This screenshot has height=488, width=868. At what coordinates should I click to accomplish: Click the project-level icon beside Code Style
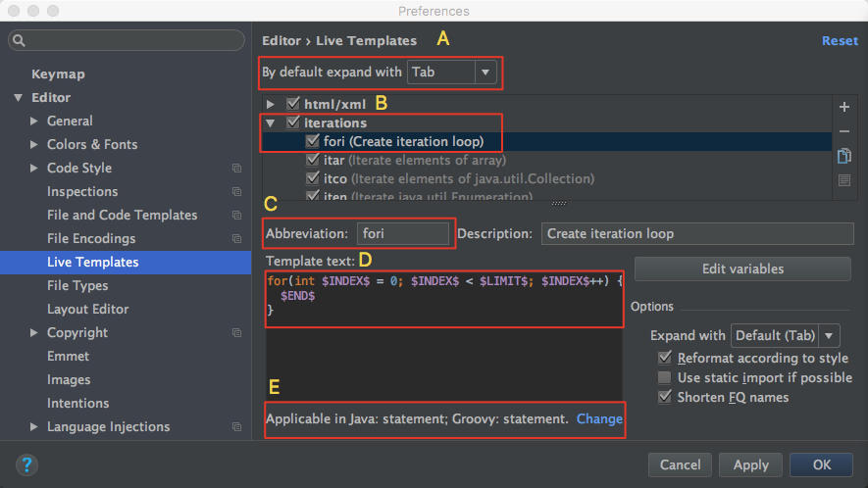tap(236, 169)
